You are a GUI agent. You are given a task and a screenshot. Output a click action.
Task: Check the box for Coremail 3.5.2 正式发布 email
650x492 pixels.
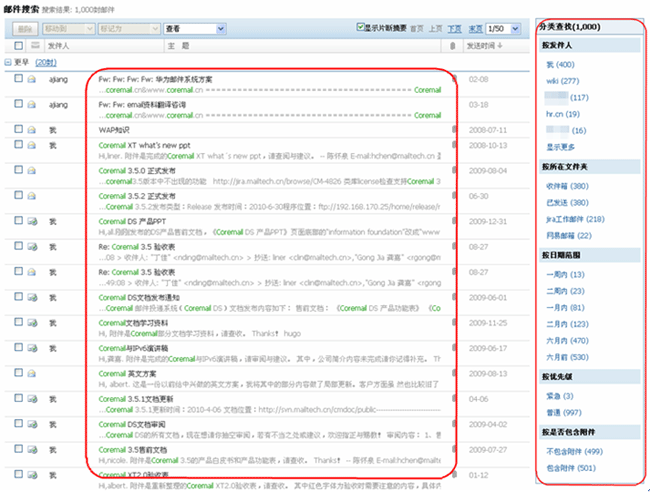(x=19, y=196)
